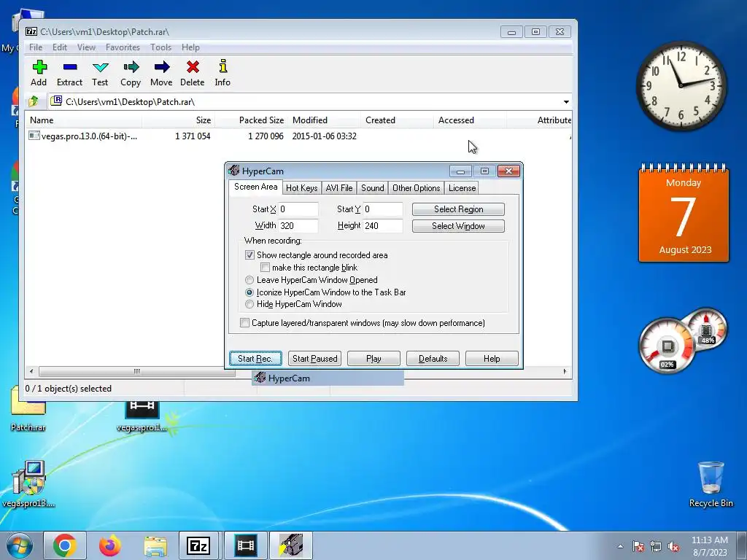747x560 pixels.
Task: Select Leave HyperCam Window Opened
Action: tap(249, 280)
